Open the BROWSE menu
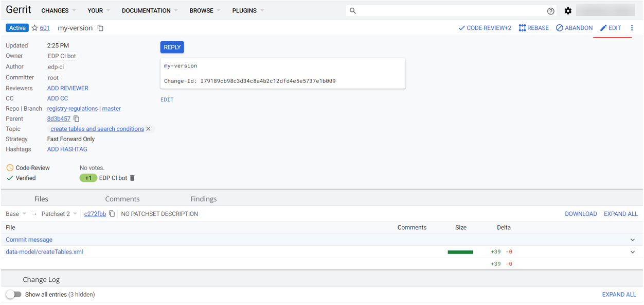This screenshot has width=644, height=305. coord(205,10)
